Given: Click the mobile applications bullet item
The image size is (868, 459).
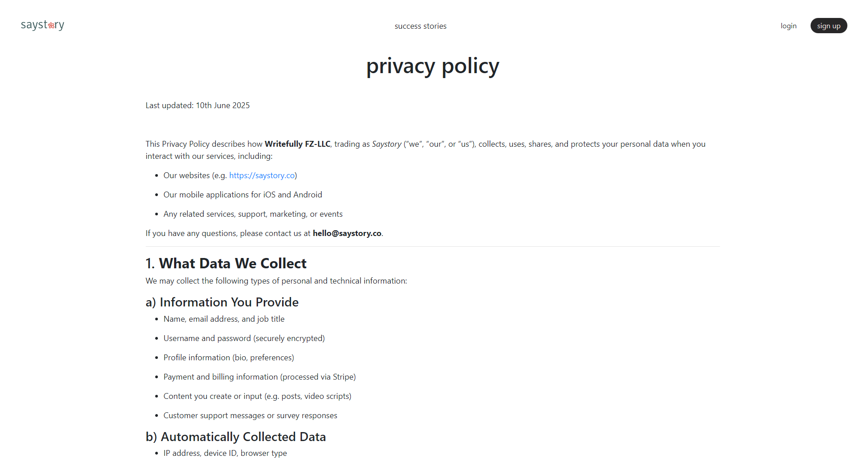Looking at the screenshot, I should pos(243,195).
